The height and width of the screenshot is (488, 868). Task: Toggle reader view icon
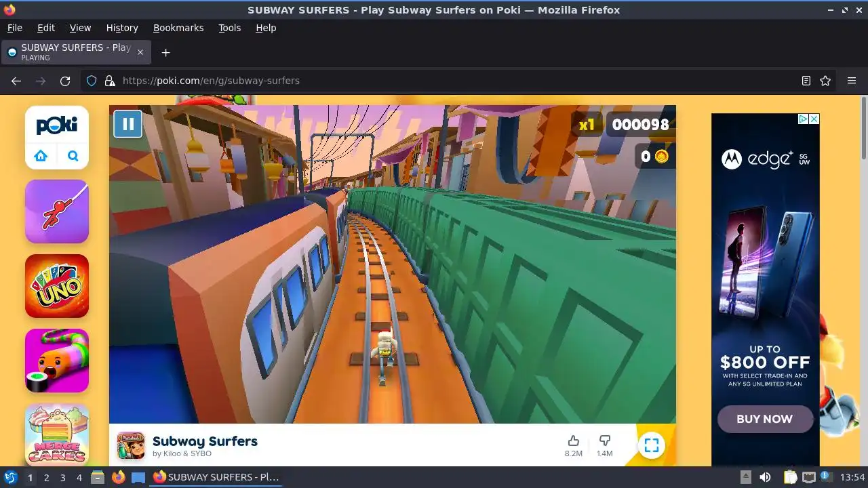click(x=806, y=81)
